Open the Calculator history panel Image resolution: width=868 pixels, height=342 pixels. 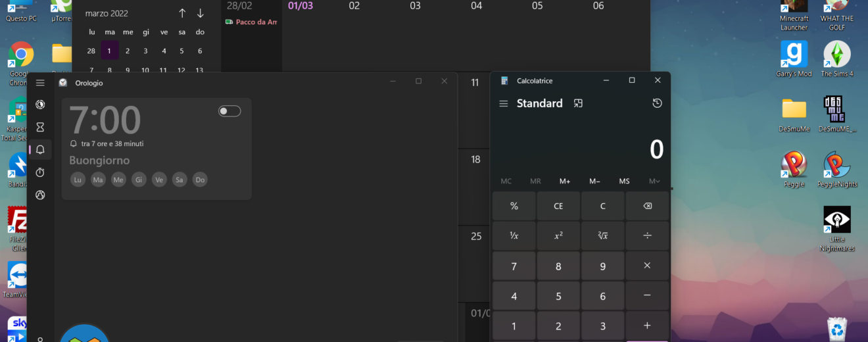657,103
